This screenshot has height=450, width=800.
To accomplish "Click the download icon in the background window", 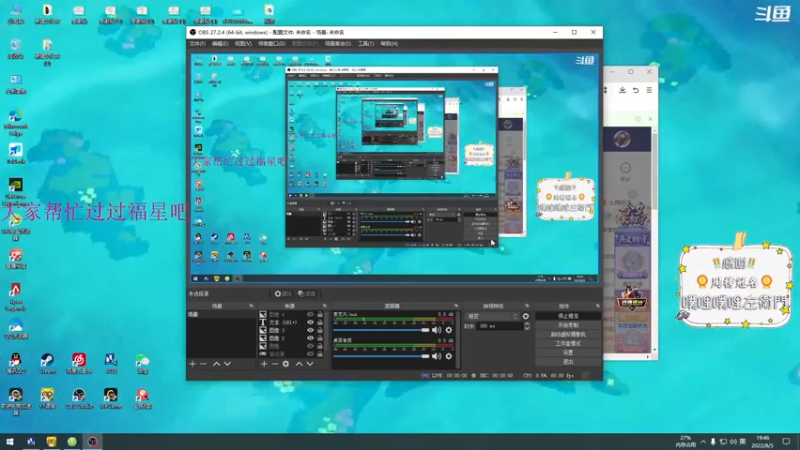I will [x=622, y=90].
